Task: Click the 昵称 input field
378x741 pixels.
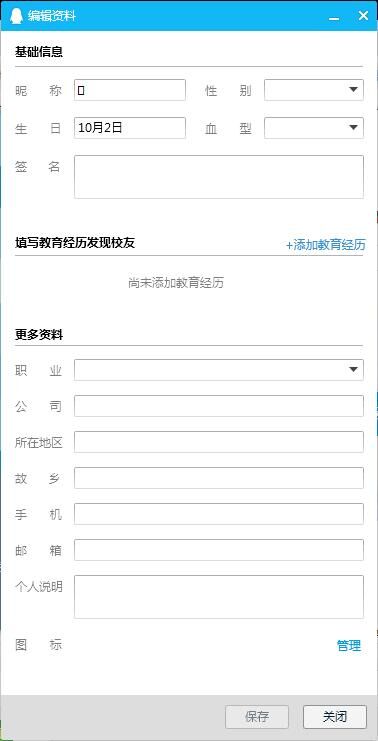Action: (130, 90)
